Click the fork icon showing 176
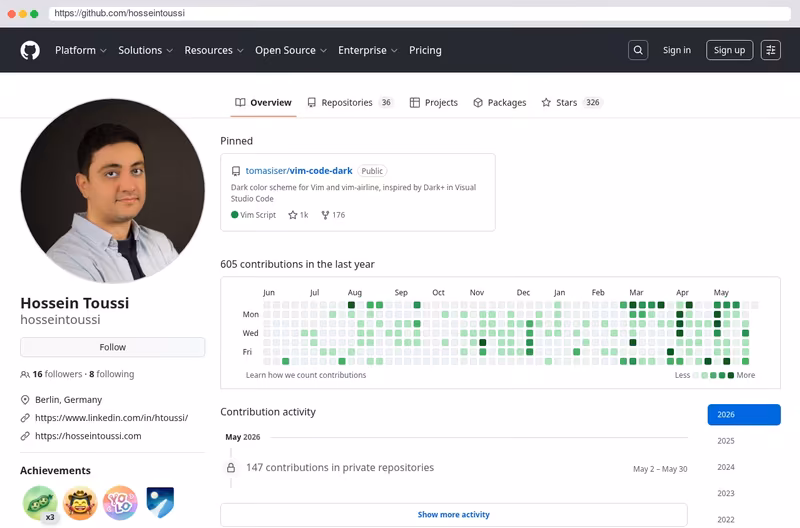The height and width of the screenshot is (528, 800). (325, 215)
